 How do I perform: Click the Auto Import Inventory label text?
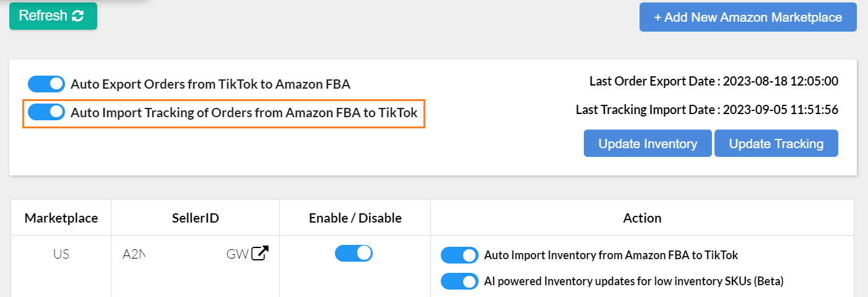coord(610,255)
